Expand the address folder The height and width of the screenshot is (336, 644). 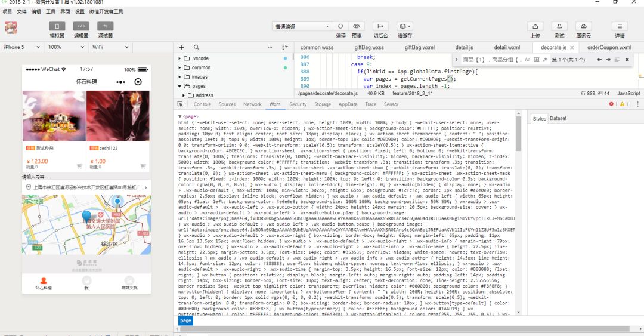pyautogui.click(x=184, y=95)
